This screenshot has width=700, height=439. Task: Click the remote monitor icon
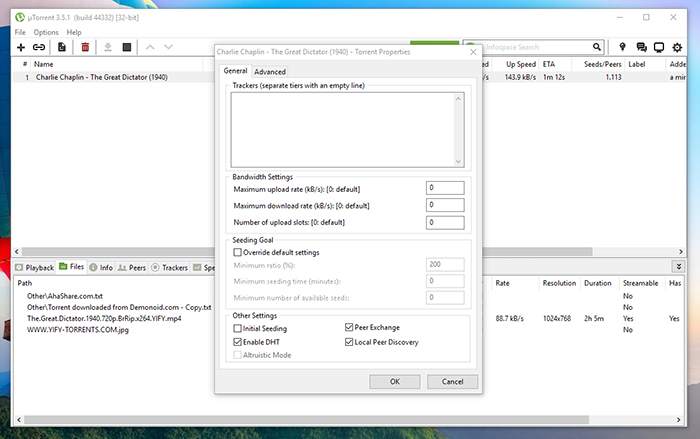coord(659,47)
